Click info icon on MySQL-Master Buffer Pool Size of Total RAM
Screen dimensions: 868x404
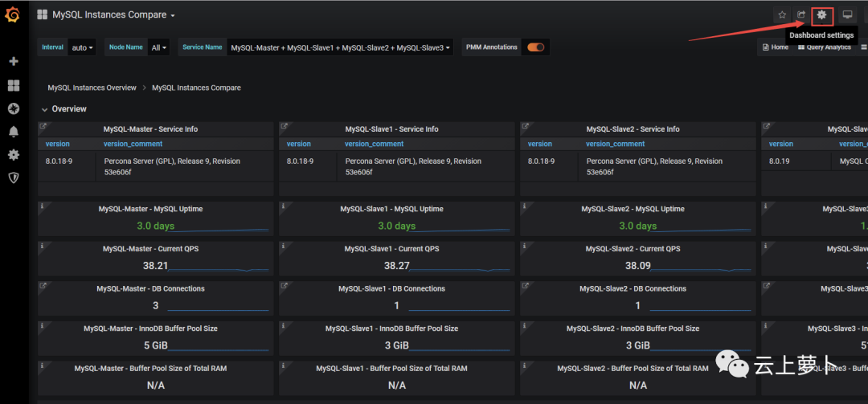[42, 365]
